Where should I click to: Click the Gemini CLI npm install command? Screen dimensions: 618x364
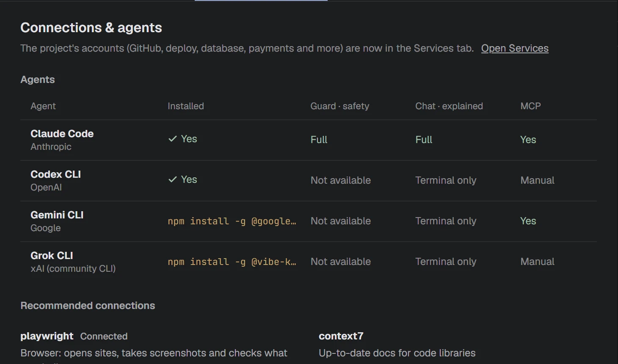(232, 221)
